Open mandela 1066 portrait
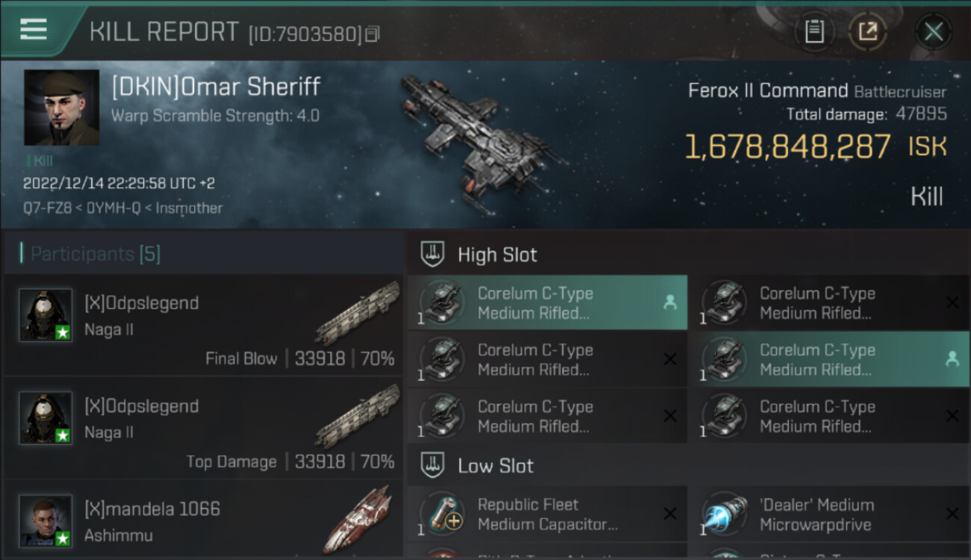This screenshot has height=560, width=971. tap(46, 520)
